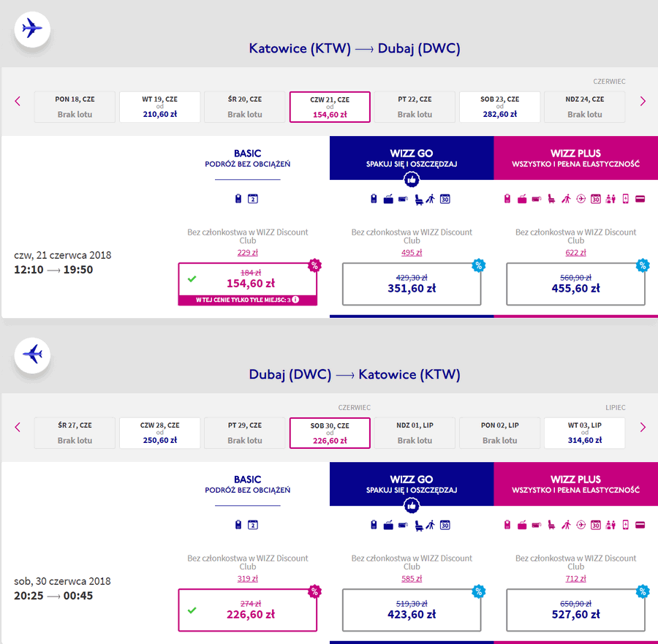Click the pink percent badge on 154,60 zł
The image size is (658, 644).
[x=314, y=265]
